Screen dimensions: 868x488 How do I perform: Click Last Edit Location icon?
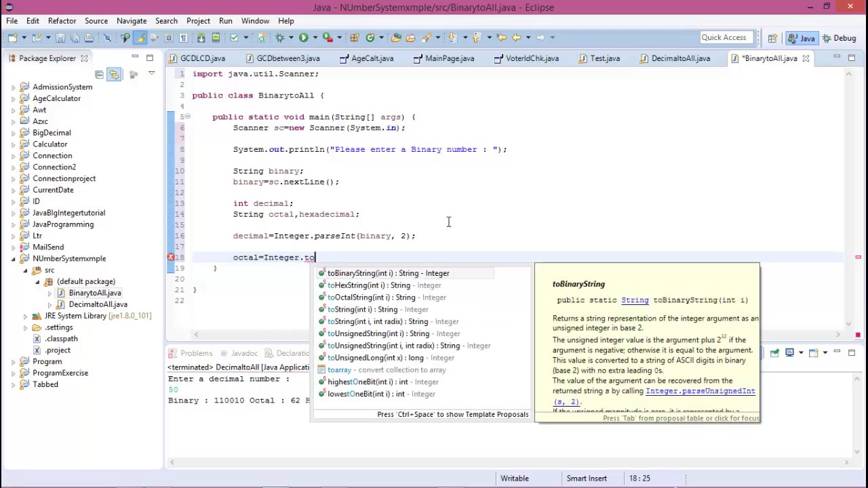[502, 37]
